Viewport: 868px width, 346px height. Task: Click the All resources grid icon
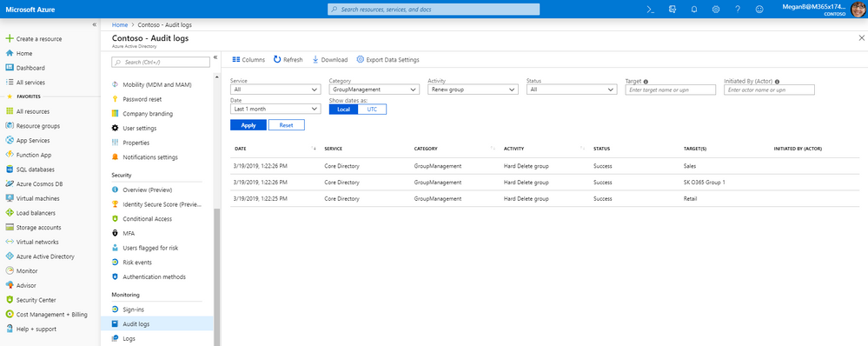10,111
